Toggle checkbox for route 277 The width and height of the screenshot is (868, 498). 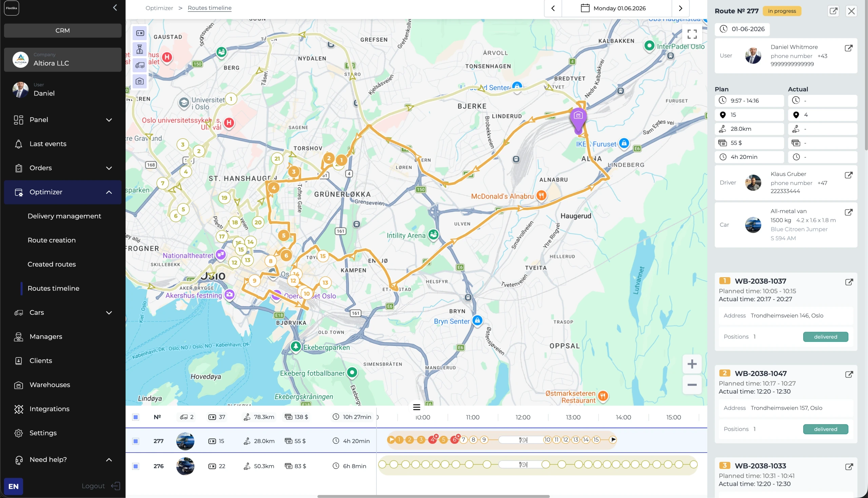(x=136, y=441)
